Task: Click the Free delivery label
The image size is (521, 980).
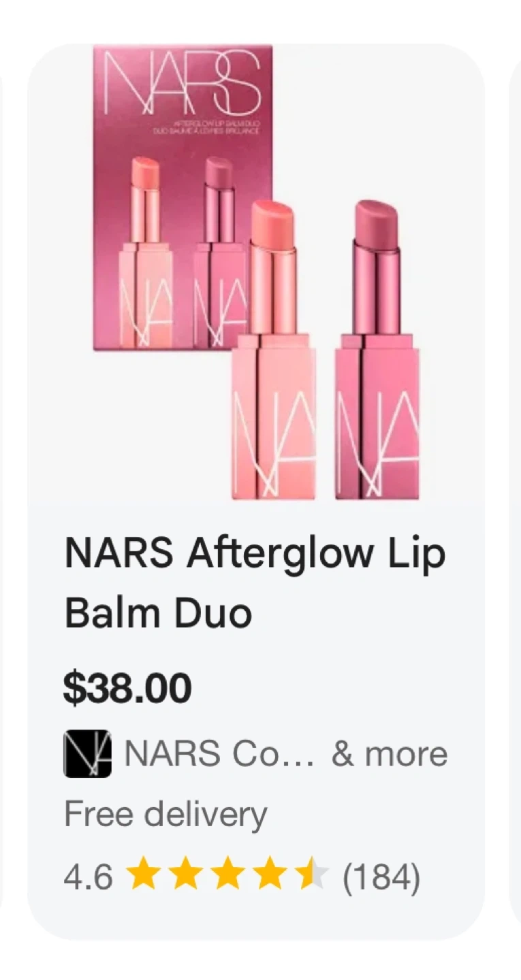Action: pos(165,815)
